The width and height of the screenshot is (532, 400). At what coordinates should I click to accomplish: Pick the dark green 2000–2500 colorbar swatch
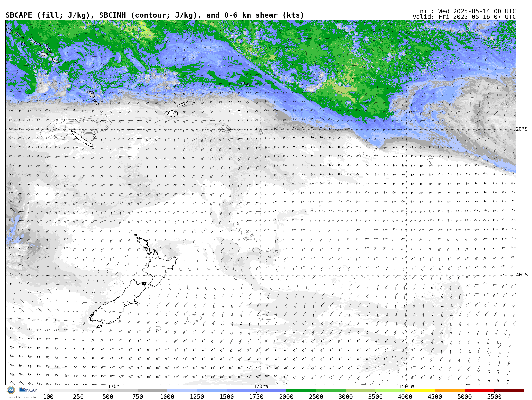click(x=301, y=391)
